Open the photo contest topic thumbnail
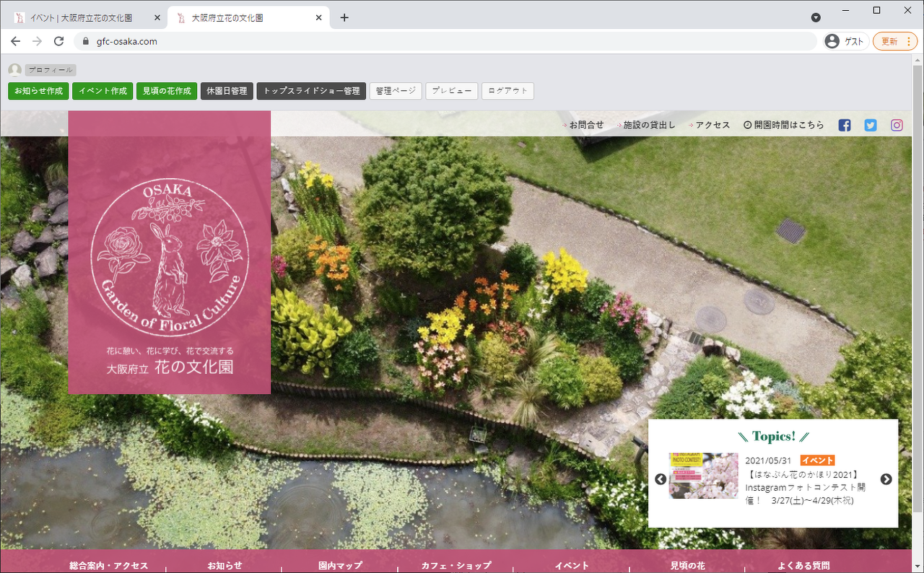This screenshot has width=924, height=573. 703,476
